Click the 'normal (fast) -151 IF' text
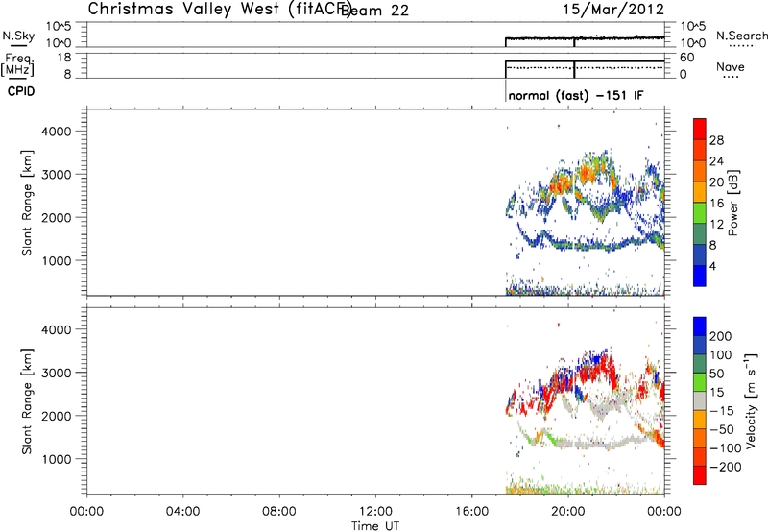This screenshot has width=768, height=532. pyautogui.click(x=575, y=95)
